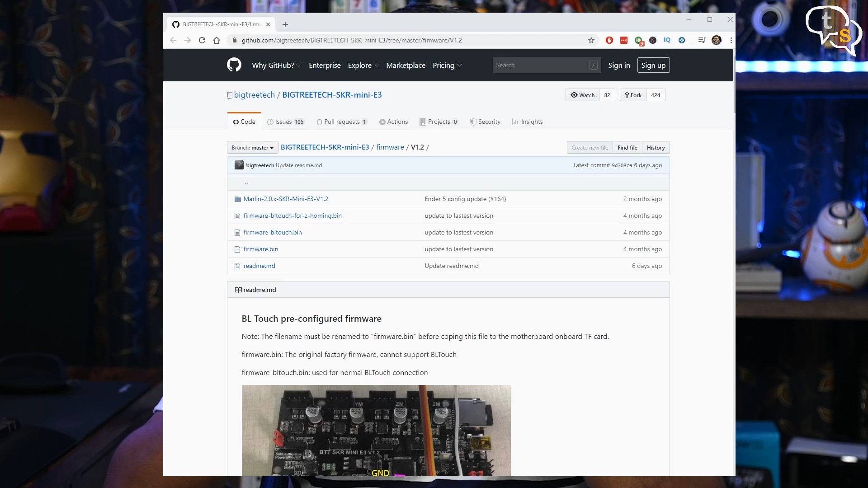Open the Marlin-2.0.x-SKR-Mini-E3-V1.2 folder link
Image resolution: width=868 pixels, height=488 pixels.
point(285,199)
